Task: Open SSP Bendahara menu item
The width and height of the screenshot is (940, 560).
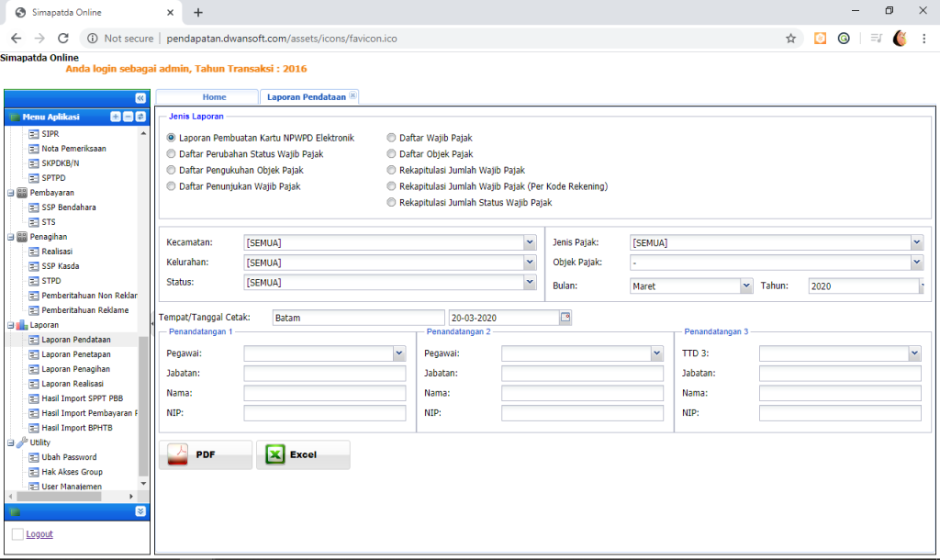Action: tap(69, 207)
